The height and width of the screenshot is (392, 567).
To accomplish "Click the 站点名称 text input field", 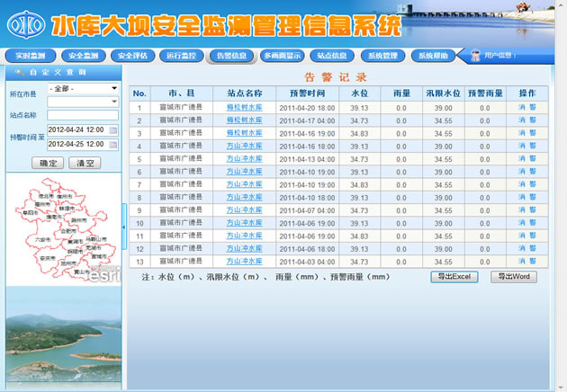I will 82,115.
